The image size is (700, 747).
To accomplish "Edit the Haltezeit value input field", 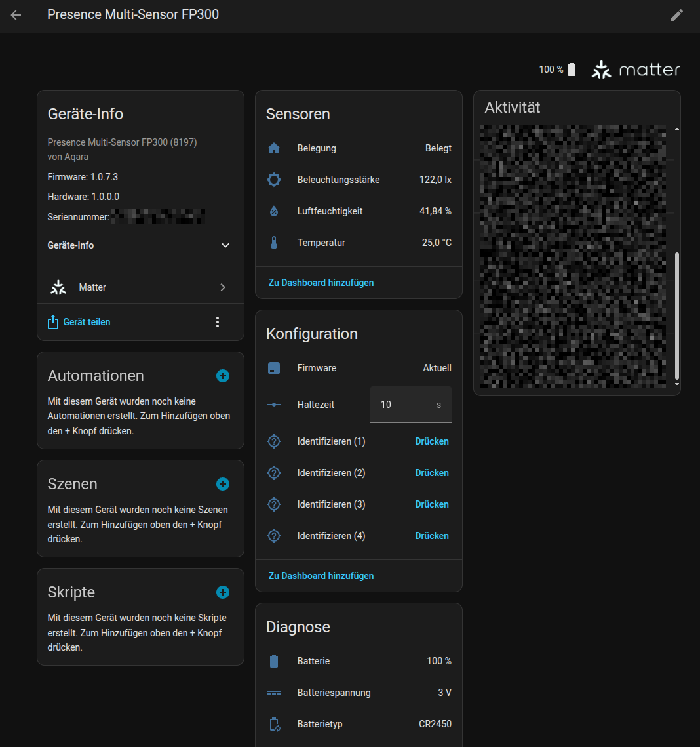I will pyautogui.click(x=411, y=405).
